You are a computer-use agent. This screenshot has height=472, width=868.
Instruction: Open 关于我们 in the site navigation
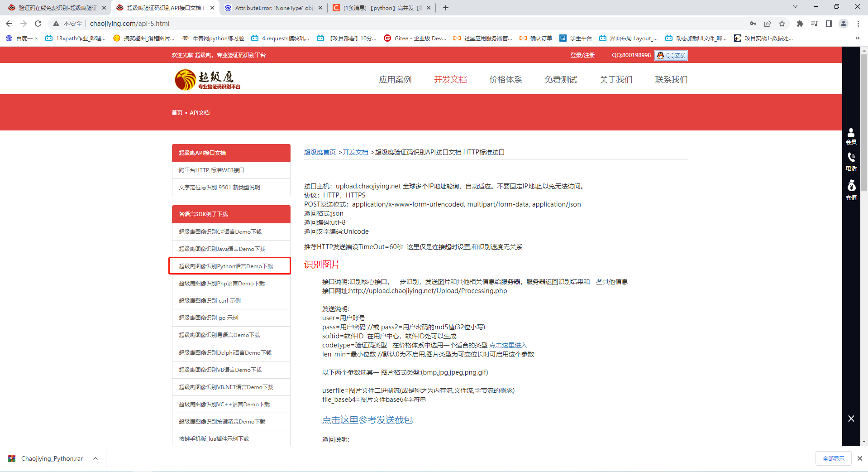616,80
